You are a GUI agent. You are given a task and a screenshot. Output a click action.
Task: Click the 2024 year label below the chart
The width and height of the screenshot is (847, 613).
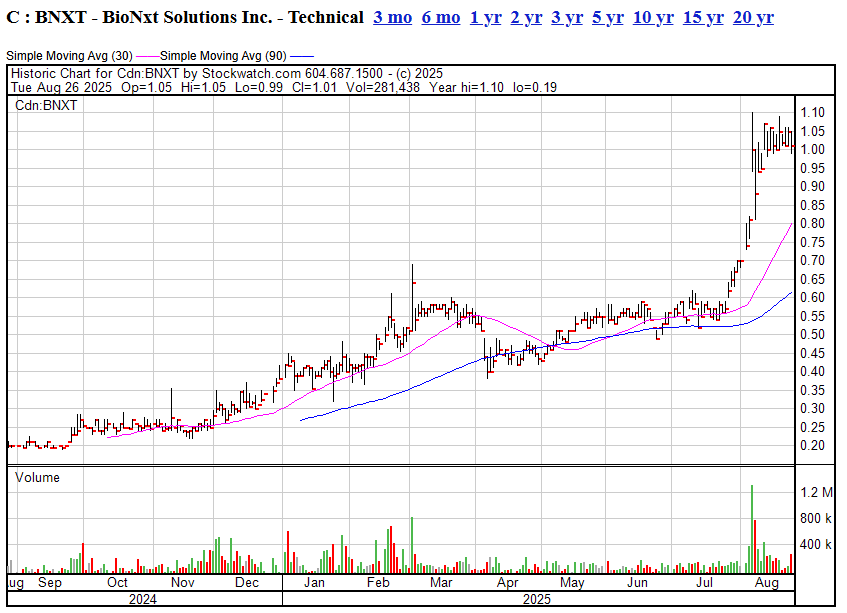click(x=143, y=599)
